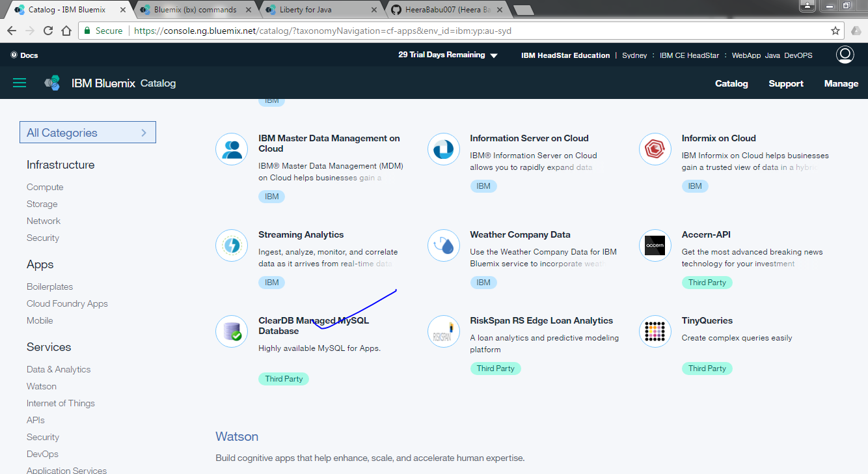Click the Weather Company Data icon
The height and width of the screenshot is (474, 868).
point(444,245)
